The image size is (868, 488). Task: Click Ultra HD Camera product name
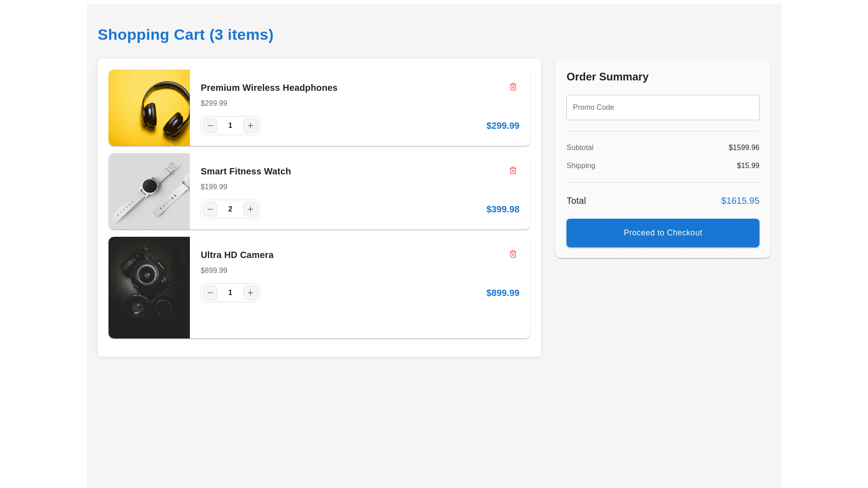point(237,255)
